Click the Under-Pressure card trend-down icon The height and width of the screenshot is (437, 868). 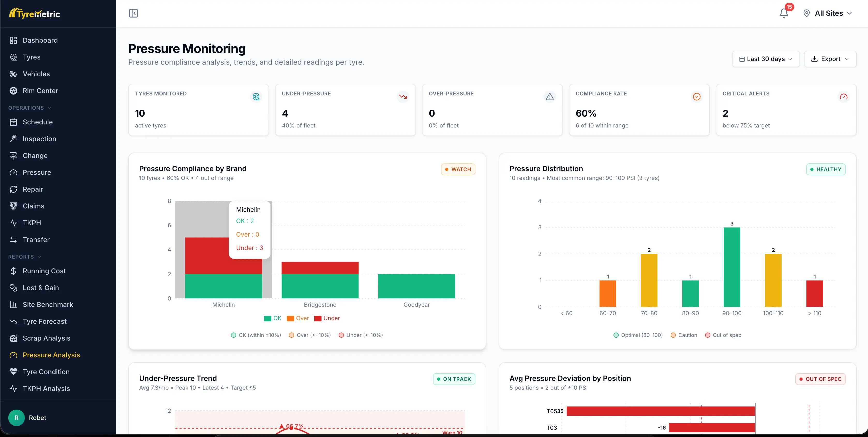point(403,97)
